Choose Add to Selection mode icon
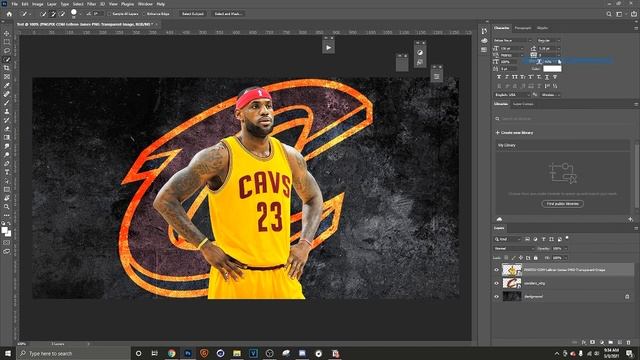 pos(53,14)
